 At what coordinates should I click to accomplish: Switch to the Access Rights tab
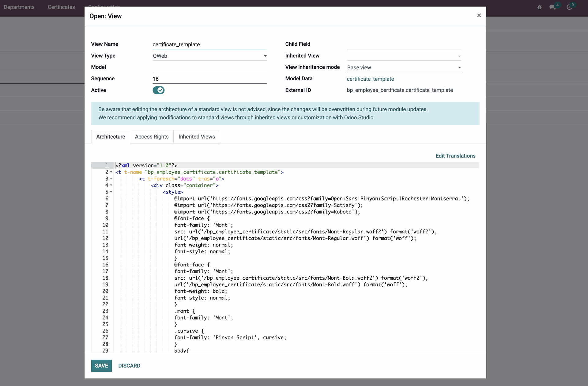click(152, 137)
